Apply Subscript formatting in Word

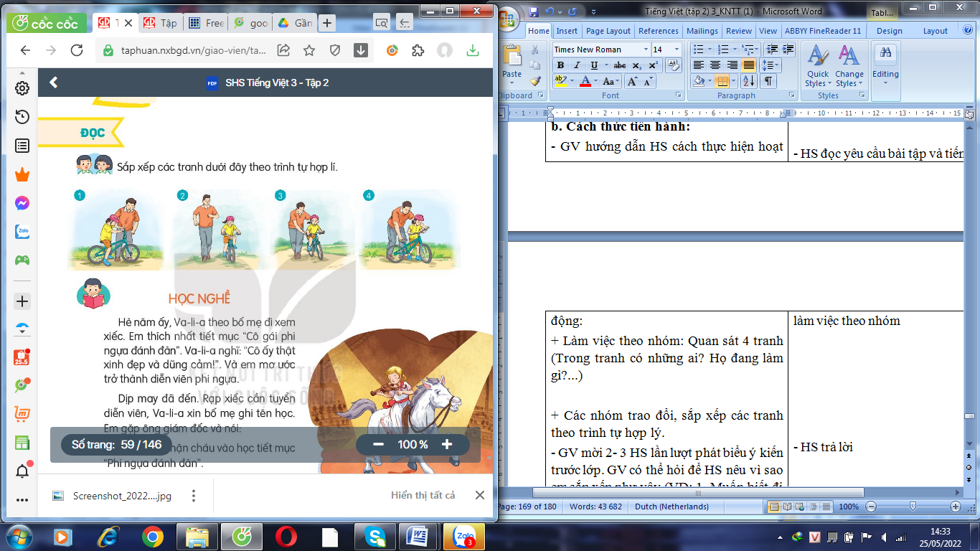click(x=636, y=65)
